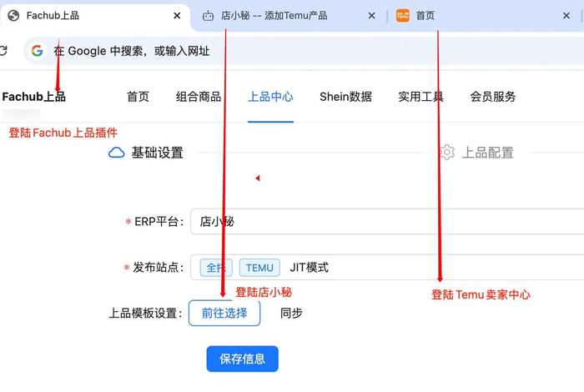The width and height of the screenshot is (584, 392).
Task: Click the 发布站点 field label
Action: (158, 267)
